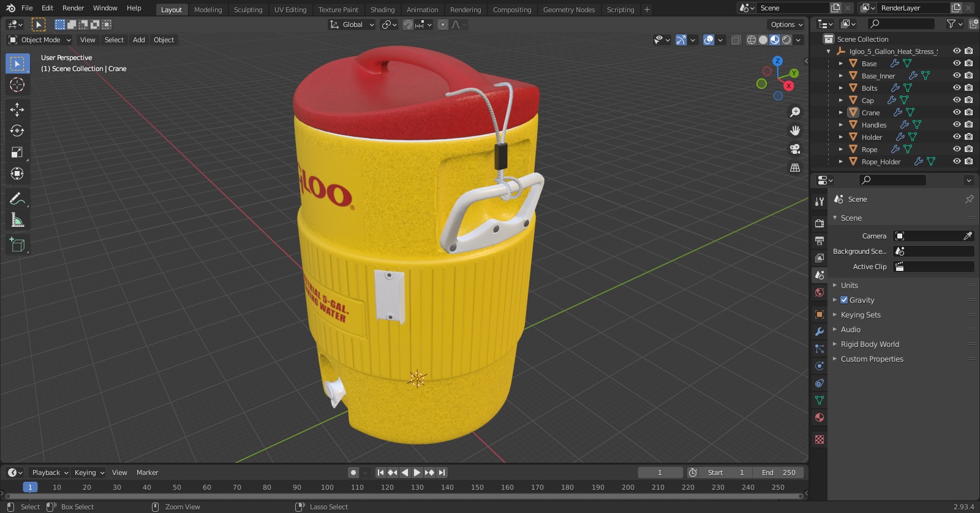The height and width of the screenshot is (513, 980).
Task: Collapse the Igloo_5_Gallon collection
Action: pyautogui.click(x=829, y=51)
